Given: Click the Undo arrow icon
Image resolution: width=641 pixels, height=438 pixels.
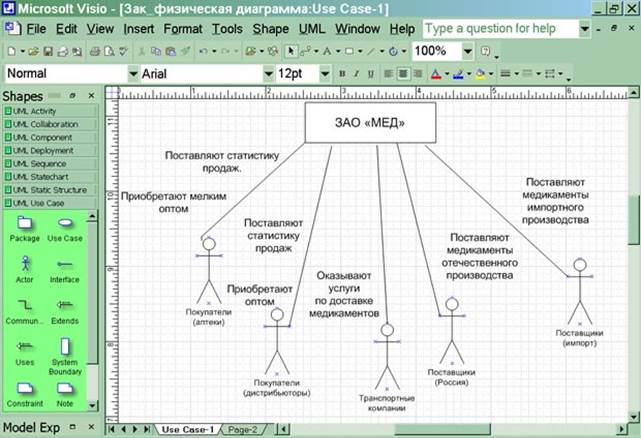Looking at the screenshot, I should coord(203,51).
